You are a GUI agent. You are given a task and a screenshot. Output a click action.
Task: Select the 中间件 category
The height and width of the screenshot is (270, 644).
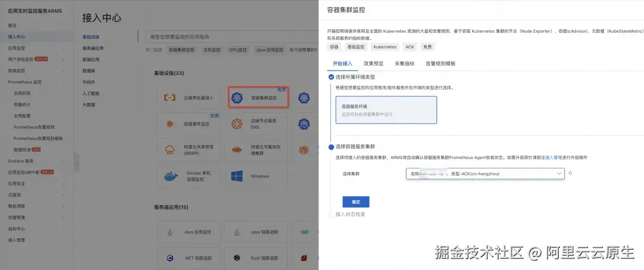coord(89,82)
